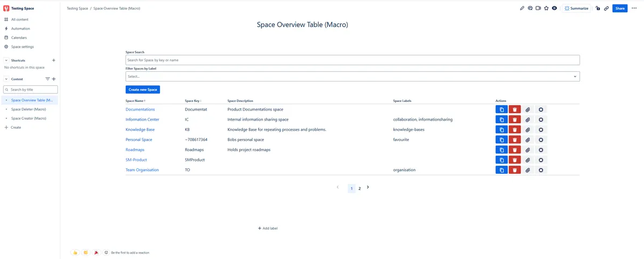Open the Roadmaps space link
Screen dimensions: 644x259
(135, 150)
